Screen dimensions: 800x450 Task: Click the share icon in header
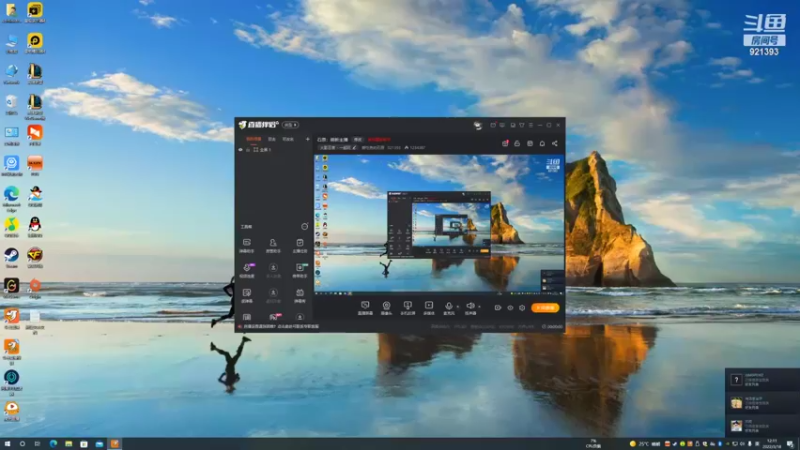click(555, 143)
